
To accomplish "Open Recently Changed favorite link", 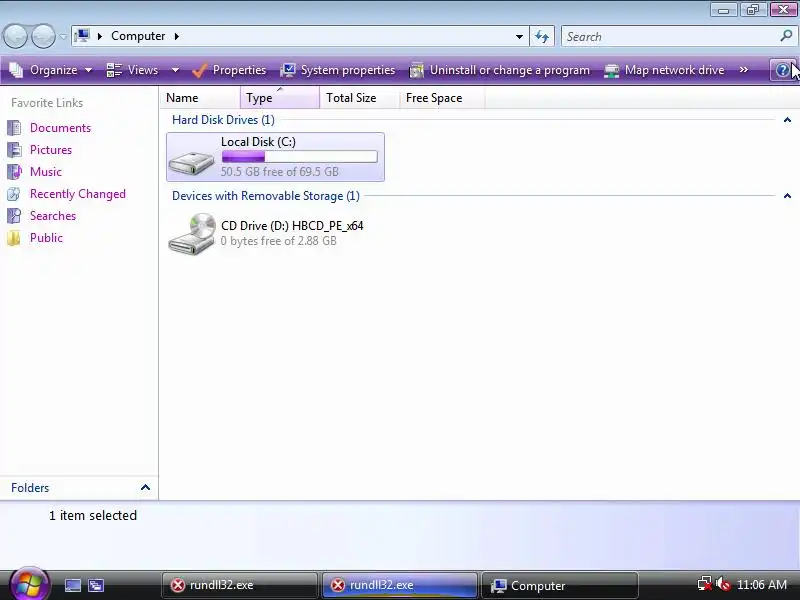I will pyautogui.click(x=78, y=194).
